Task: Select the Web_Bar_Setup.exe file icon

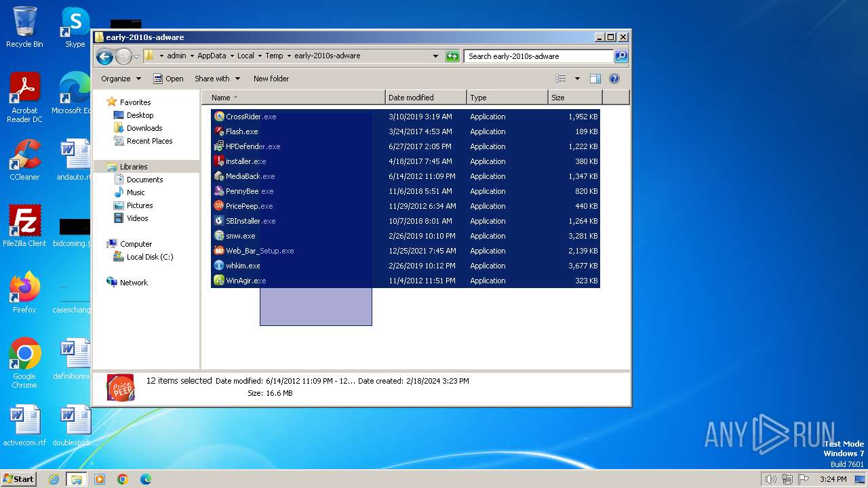Action: click(x=219, y=251)
